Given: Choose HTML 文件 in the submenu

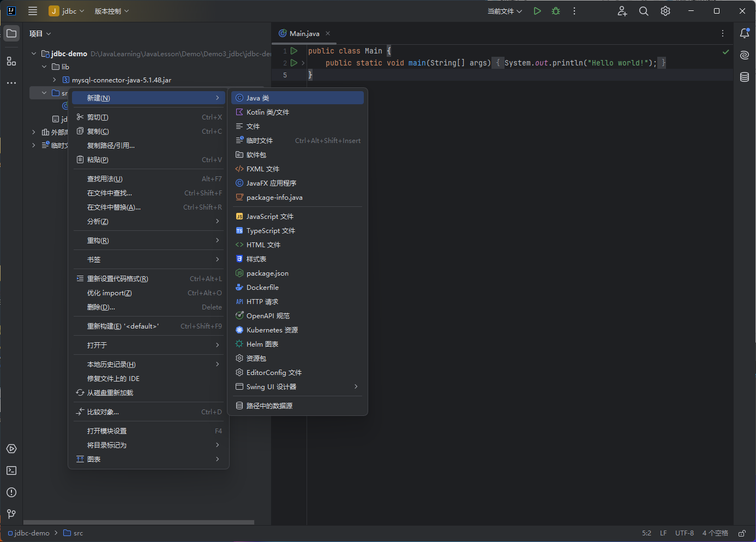Looking at the screenshot, I should (297, 245).
